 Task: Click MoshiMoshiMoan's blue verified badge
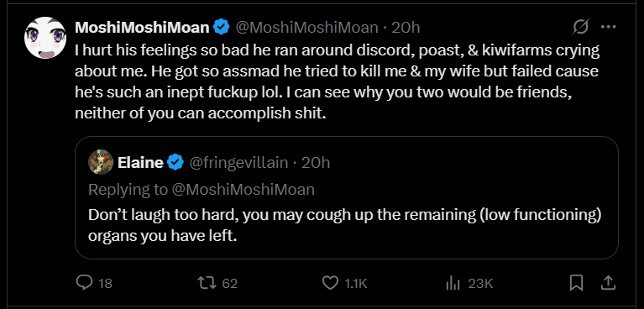click(222, 28)
